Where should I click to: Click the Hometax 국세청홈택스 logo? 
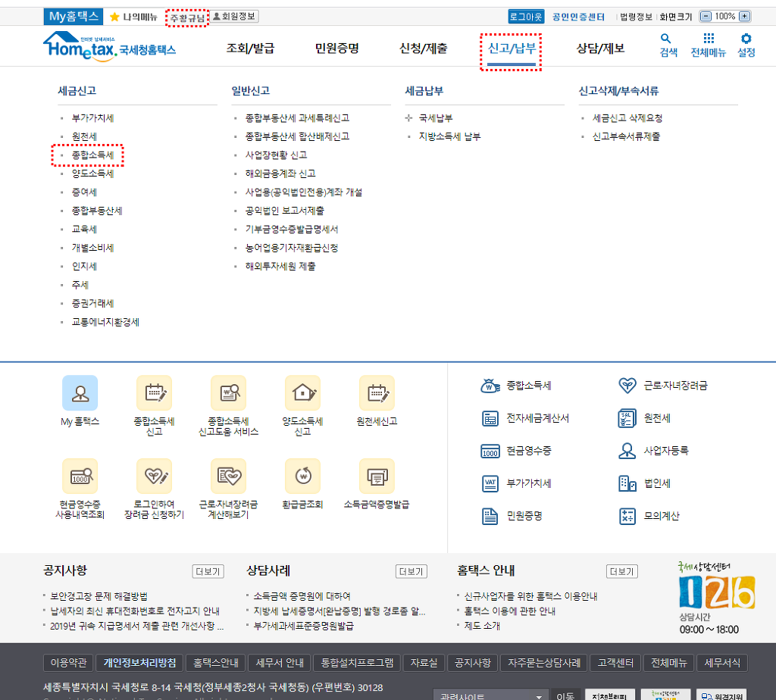[x=109, y=46]
